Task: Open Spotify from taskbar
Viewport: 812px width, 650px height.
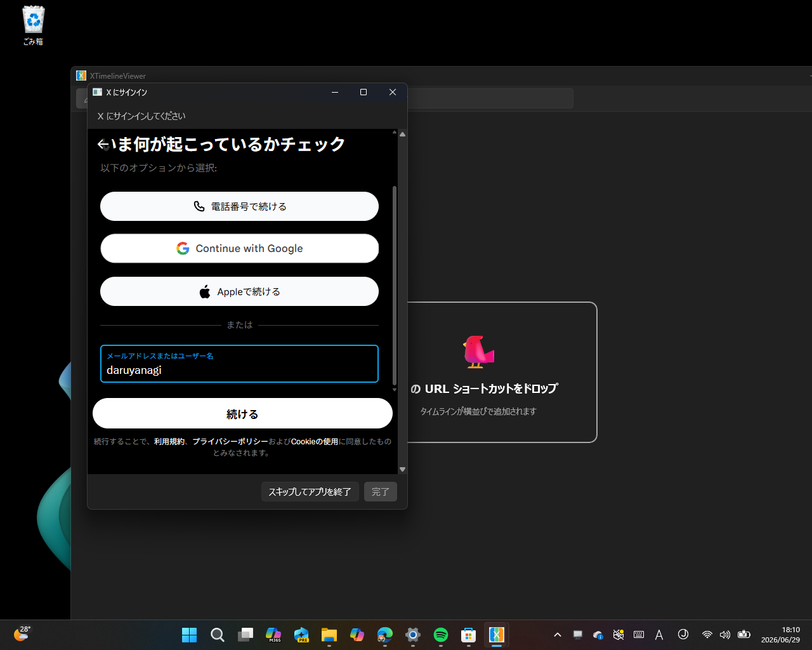Action: click(441, 635)
